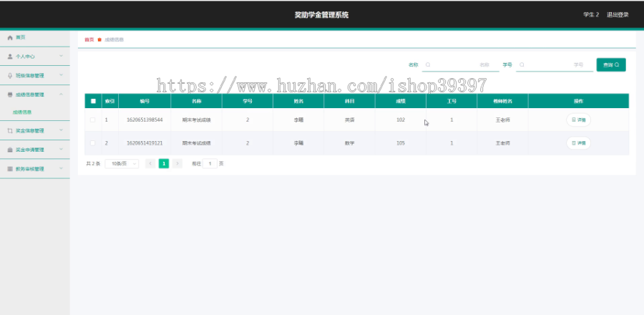The width and height of the screenshot is (644, 315).
Task: Click the printer icon beside 成绩信息管理
Action: [x=10, y=94]
